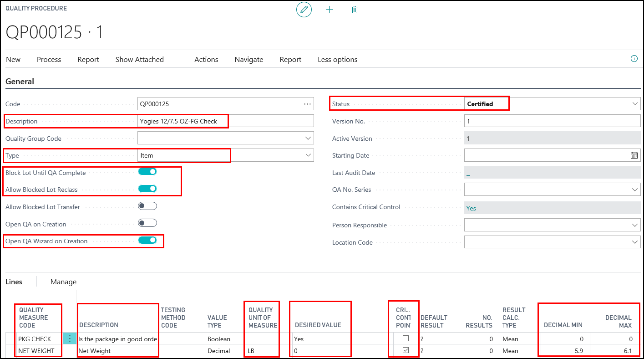
Task: Disable Open QA Wizard on Creation
Action: click(147, 241)
